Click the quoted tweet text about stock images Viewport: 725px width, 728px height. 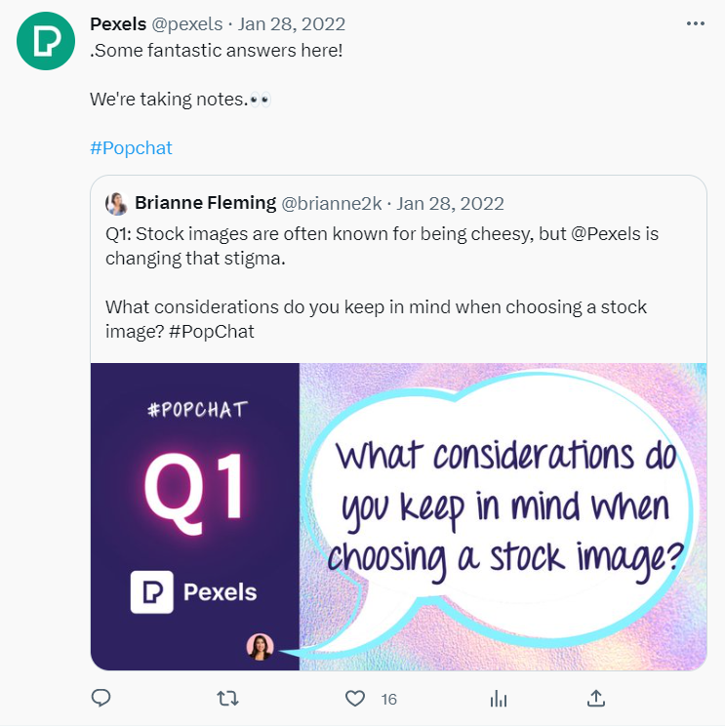point(382,282)
